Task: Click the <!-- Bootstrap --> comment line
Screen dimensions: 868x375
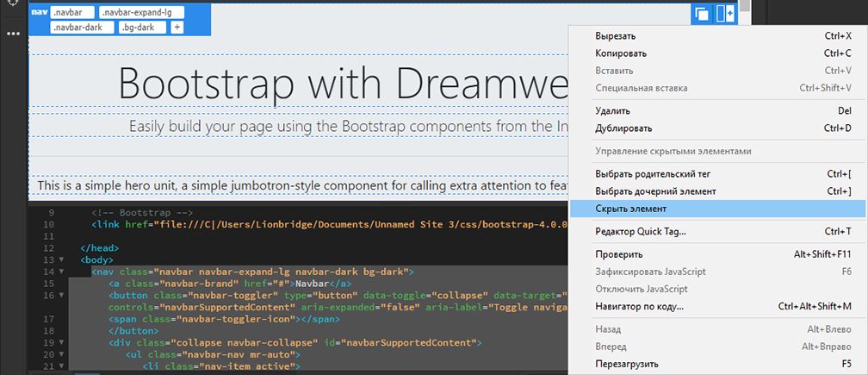Action: coord(142,213)
